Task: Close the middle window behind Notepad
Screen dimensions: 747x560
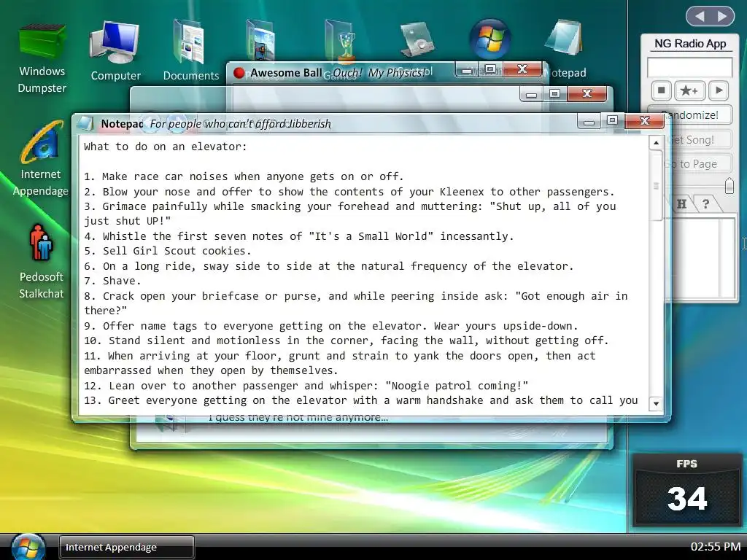Action: click(x=587, y=94)
